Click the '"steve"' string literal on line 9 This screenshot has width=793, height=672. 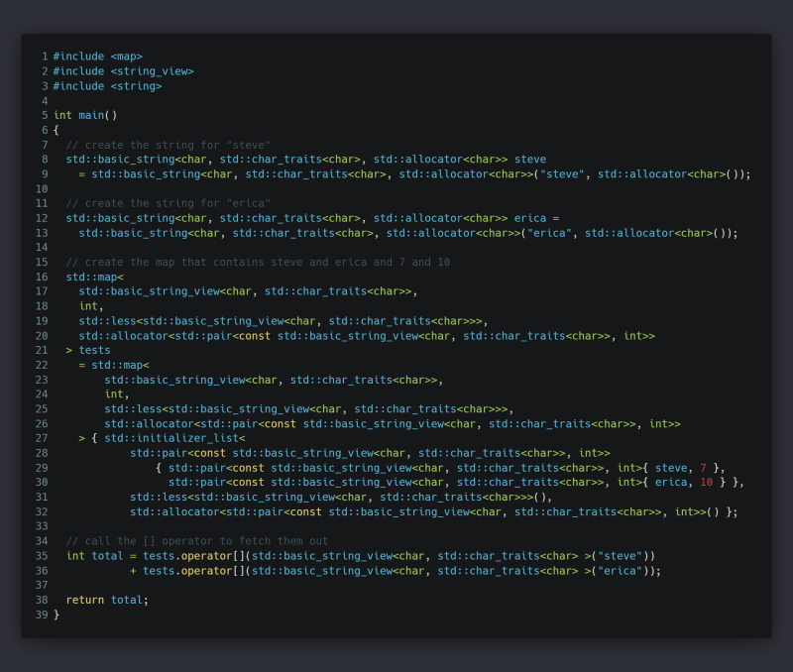coord(562,174)
